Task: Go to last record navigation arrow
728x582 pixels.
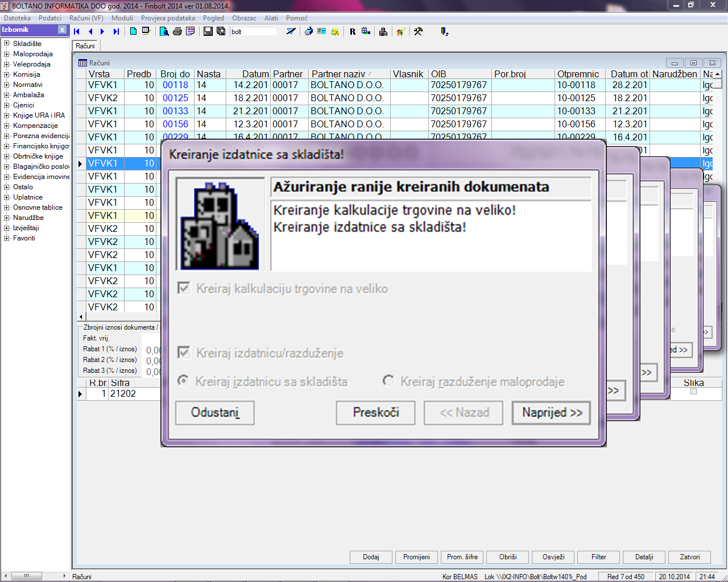Action: 116,32
